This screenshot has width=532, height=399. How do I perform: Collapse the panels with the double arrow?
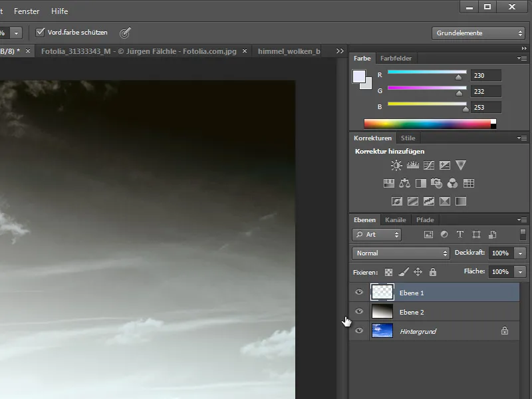pyautogui.click(x=524, y=48)
